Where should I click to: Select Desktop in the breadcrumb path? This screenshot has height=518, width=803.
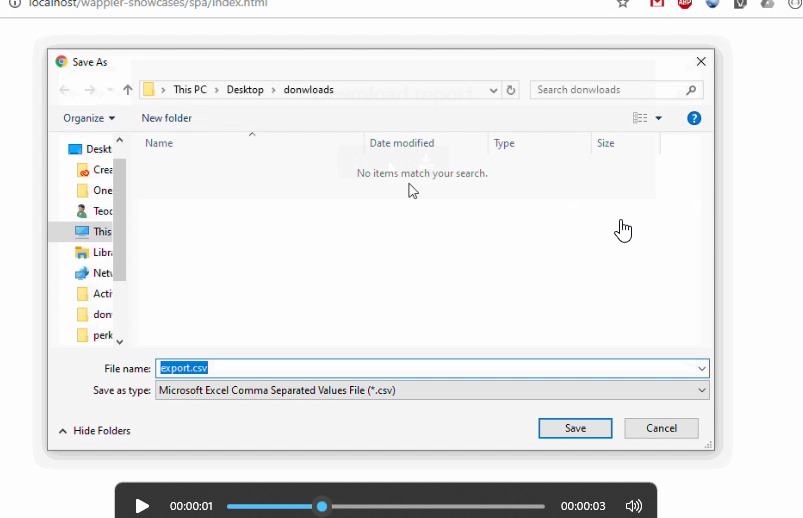point(245,90)
